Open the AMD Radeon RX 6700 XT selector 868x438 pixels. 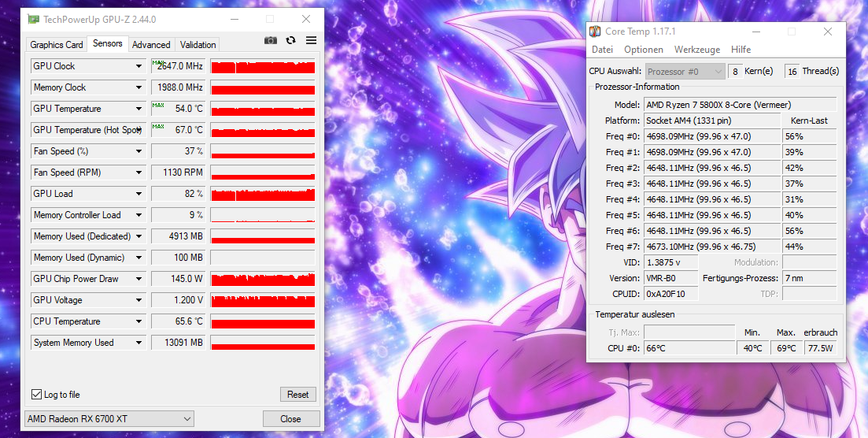pyautogui.click(x=109, y=418)
